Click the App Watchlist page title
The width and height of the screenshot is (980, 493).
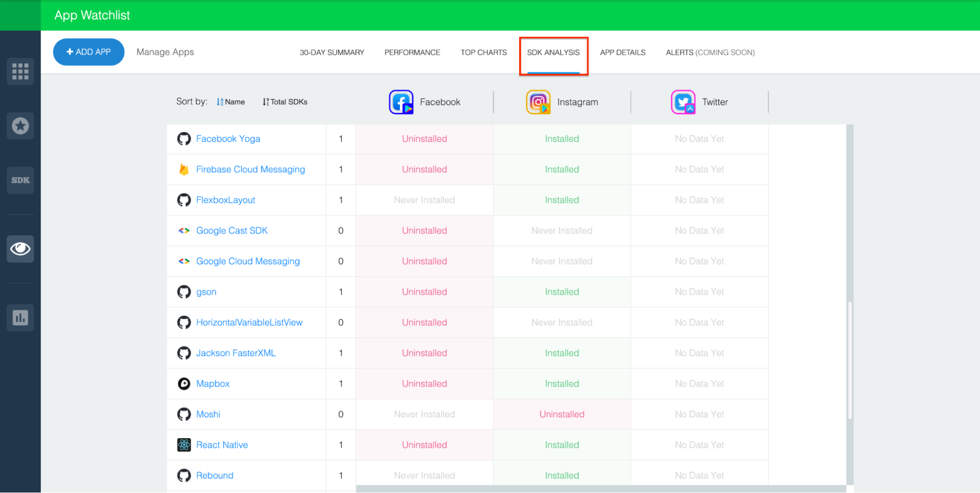click(92, 15)
